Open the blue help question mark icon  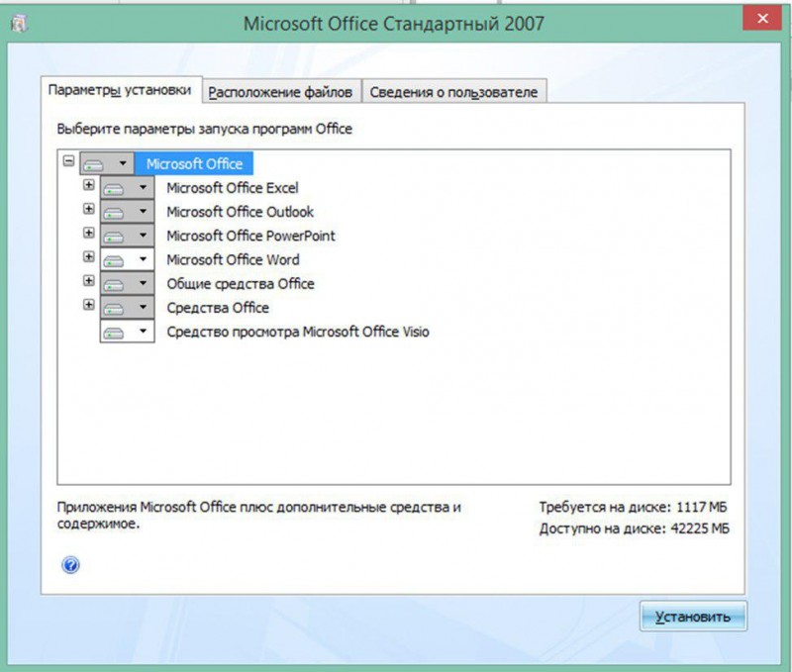70,564
